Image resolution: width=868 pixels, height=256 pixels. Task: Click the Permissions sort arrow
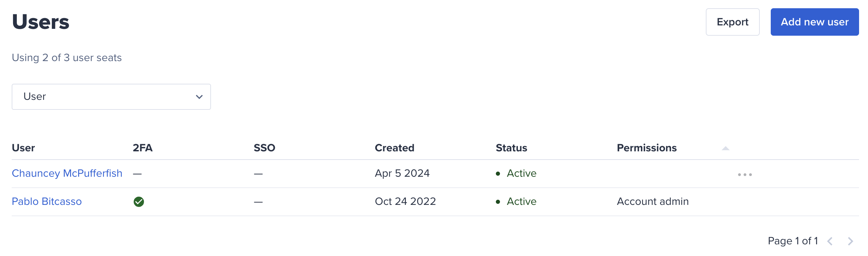point(725,148)
